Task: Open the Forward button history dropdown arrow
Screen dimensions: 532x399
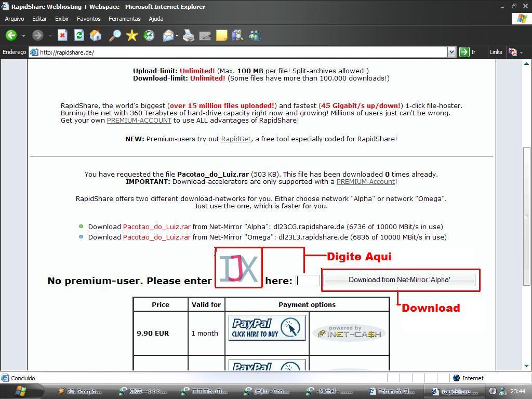Action: click(50, 36)
